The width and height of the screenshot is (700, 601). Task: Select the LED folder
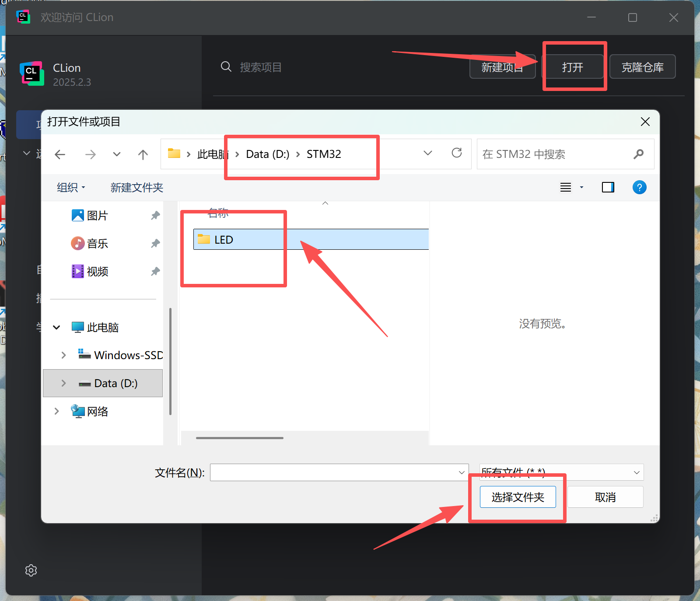coord(311,239)
